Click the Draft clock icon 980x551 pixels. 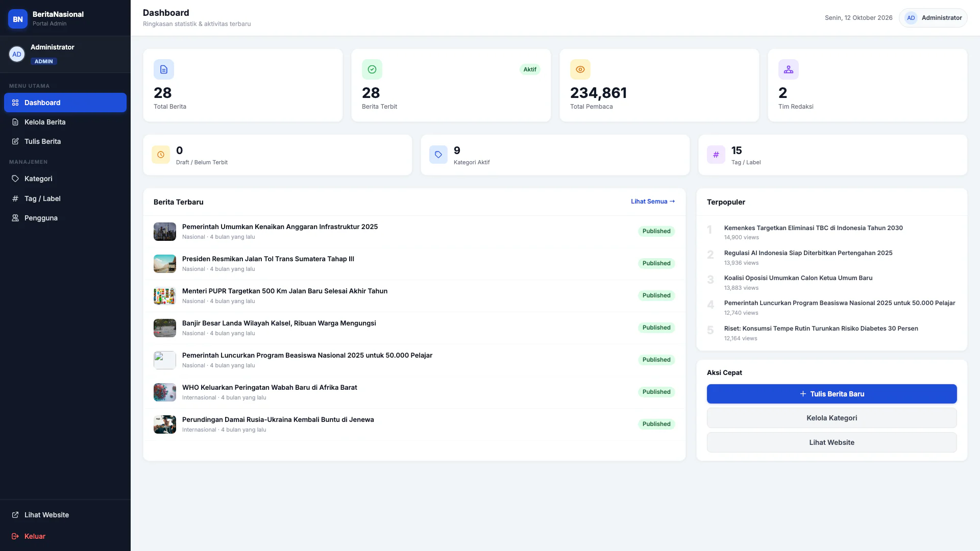click(161, 155)
